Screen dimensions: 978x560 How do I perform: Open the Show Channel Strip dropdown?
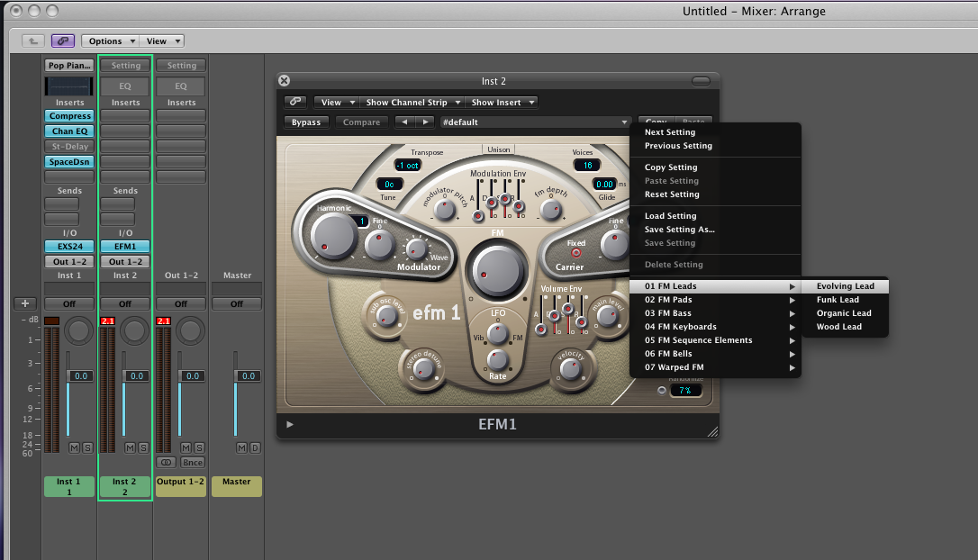[412, 103]
